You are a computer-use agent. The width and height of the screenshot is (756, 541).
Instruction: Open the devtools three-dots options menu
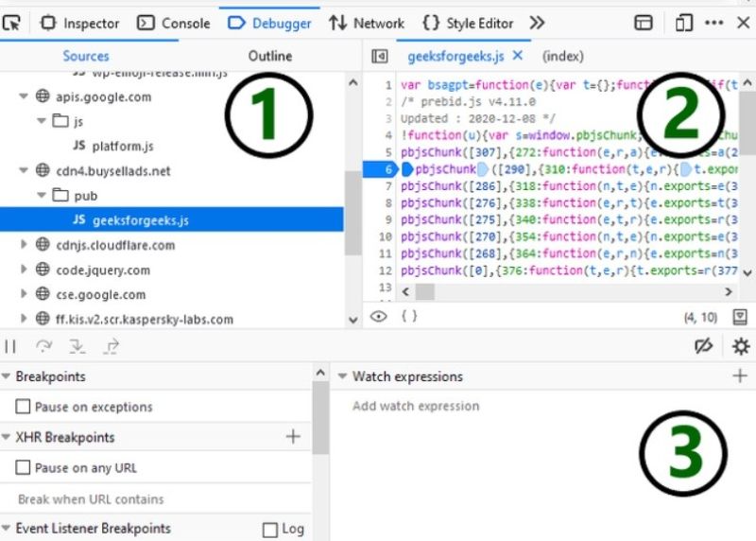coord(714,23)
